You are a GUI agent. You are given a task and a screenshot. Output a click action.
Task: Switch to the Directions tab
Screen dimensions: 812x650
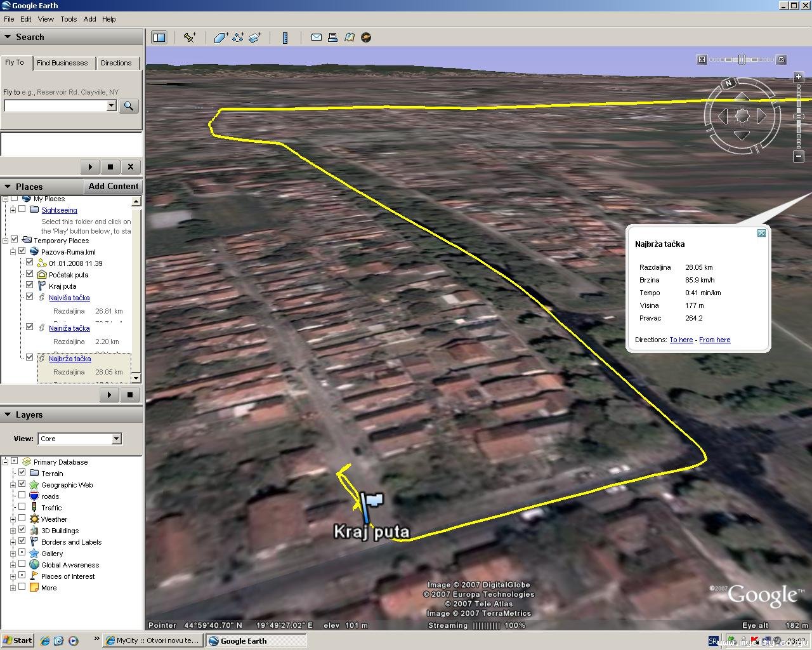click(116, 63)
